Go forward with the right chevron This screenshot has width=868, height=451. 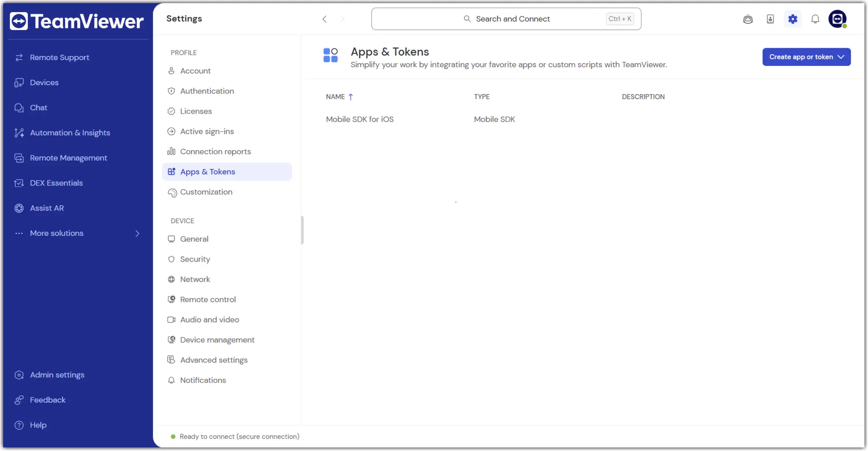coord(343,19)
